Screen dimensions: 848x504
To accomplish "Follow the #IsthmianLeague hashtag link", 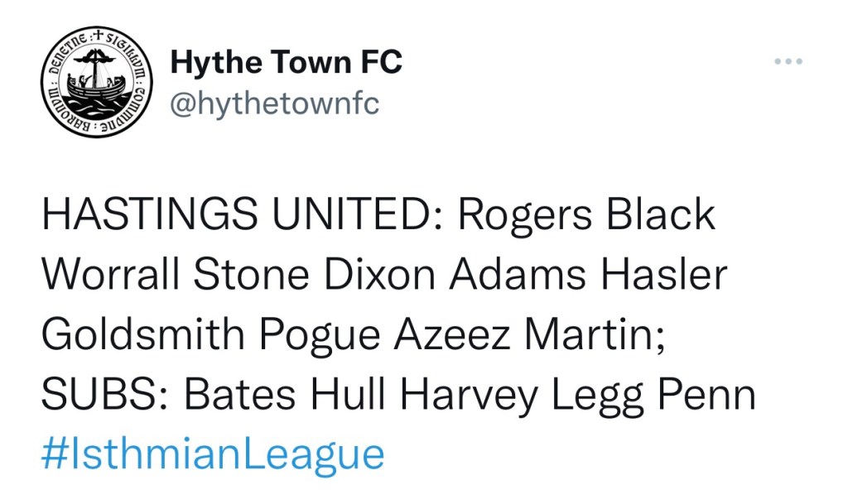I will pyautogui.click(x=213, y=456).
